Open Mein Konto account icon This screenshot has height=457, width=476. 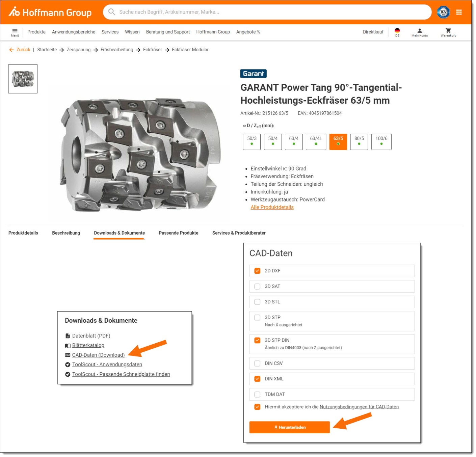click(x=419, y=32)
